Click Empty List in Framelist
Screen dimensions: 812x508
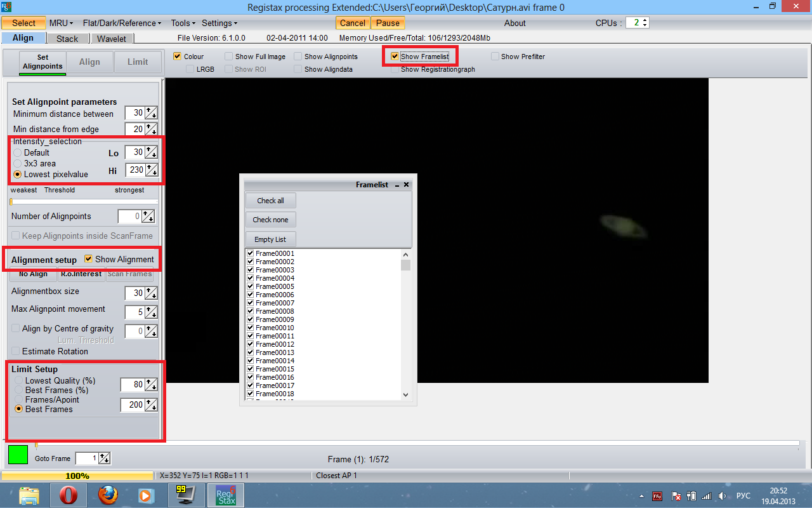[270, 239]
